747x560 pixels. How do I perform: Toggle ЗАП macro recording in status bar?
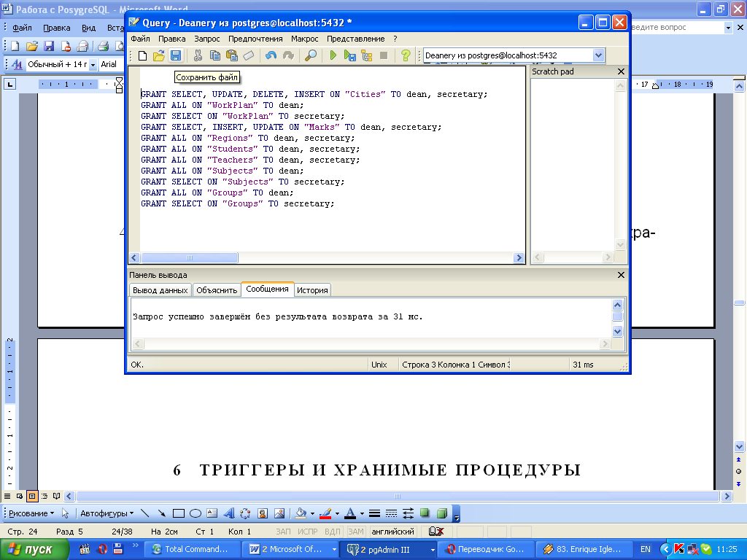[x=283, y=532]
